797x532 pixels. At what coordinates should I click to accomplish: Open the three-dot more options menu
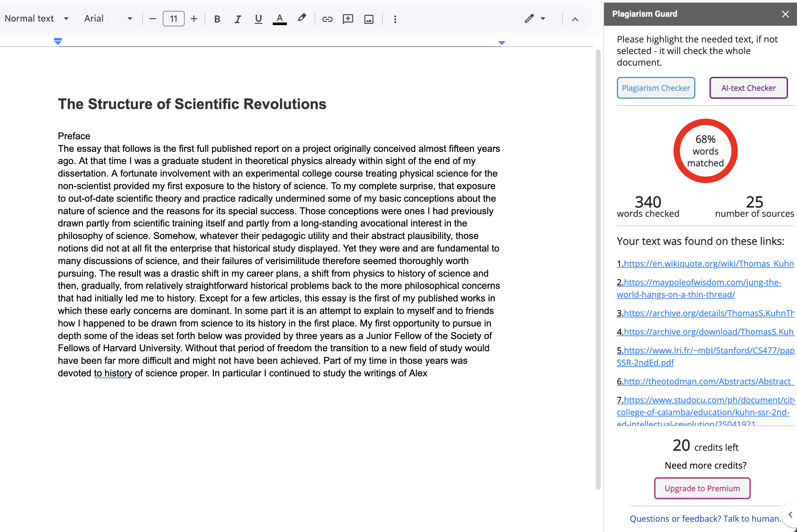395,19
